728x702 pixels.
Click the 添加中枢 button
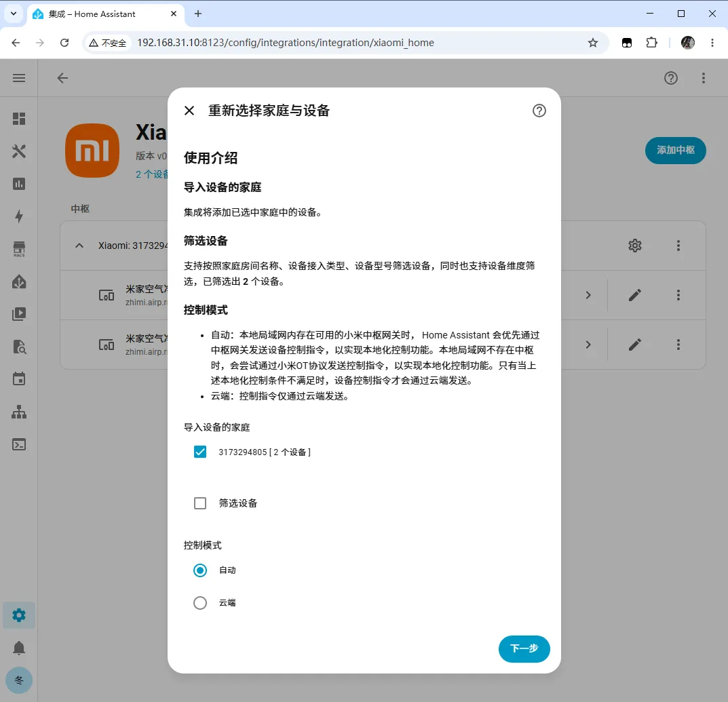pyautogui.click(x=675, y=150)
